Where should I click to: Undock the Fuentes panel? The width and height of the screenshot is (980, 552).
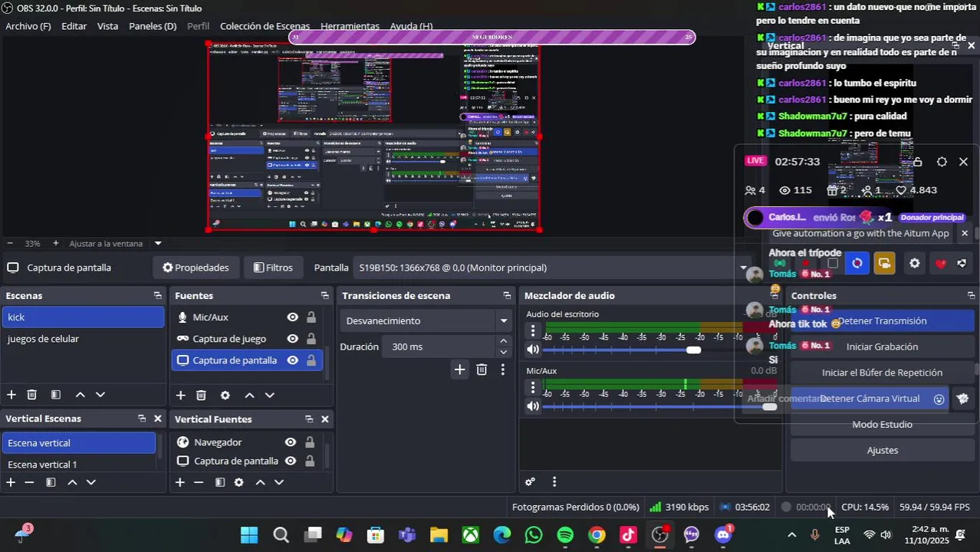(324, 295)
